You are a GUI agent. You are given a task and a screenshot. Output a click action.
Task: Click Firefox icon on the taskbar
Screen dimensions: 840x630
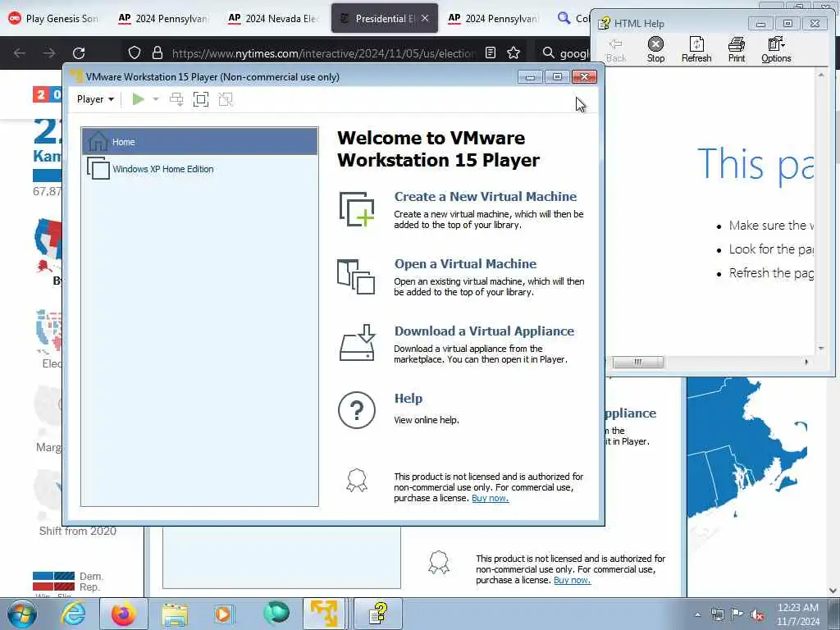pos(124,614)
